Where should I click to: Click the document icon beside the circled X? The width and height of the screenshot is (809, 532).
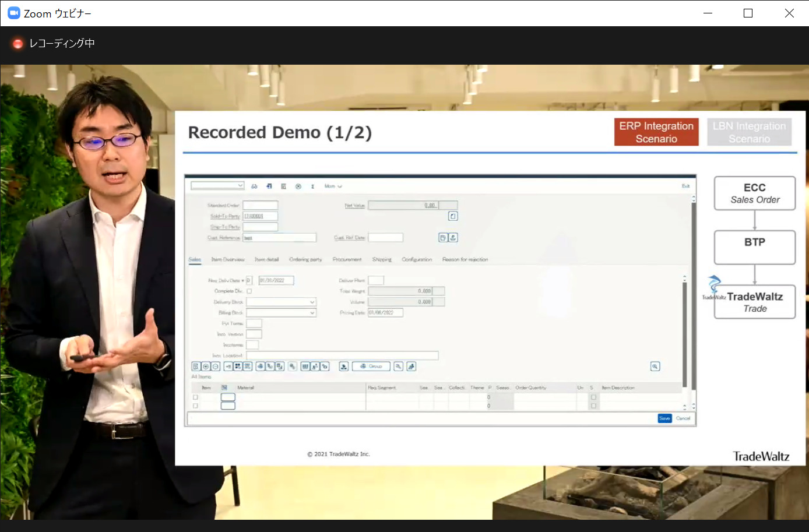pos(283,186)
